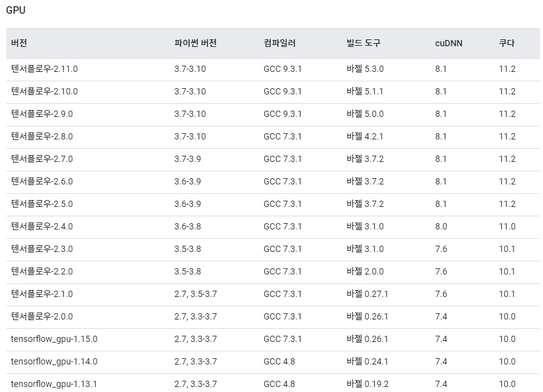Screen dimensions: 543x392
Task: Click the 2.7, 3.5-3.7 Python version cell
Action: pyautogui.click(x=196, y=294)
